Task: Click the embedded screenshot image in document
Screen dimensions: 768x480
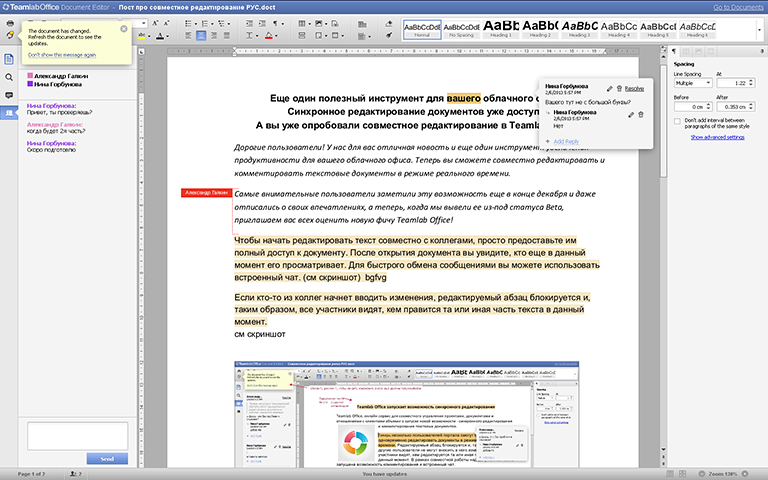Action: point(407,414)
